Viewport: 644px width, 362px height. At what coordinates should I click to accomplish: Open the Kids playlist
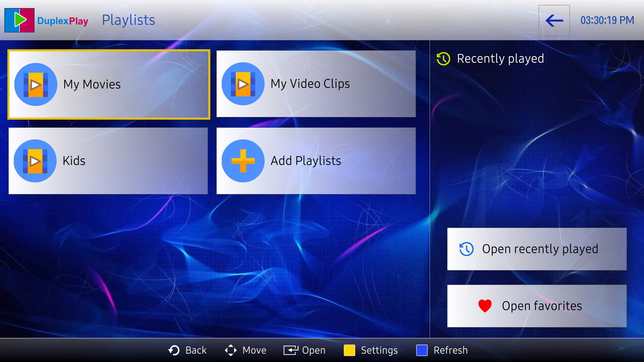click(108, 161)
